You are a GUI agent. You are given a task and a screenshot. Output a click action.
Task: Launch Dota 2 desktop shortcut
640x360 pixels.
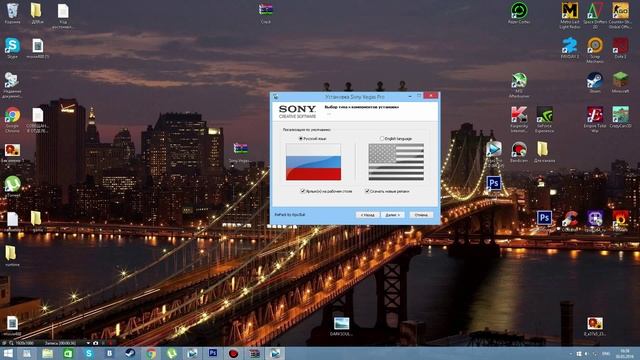(x=620, y=48)
